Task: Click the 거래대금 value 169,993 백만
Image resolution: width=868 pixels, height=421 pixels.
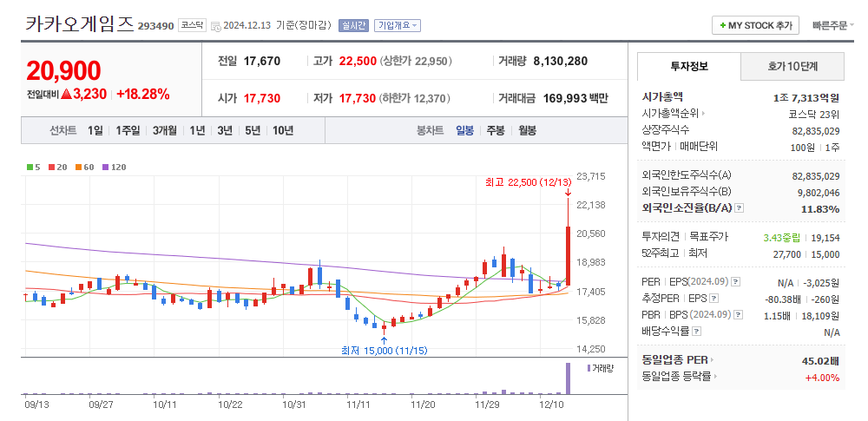Action: coord(575,99)
